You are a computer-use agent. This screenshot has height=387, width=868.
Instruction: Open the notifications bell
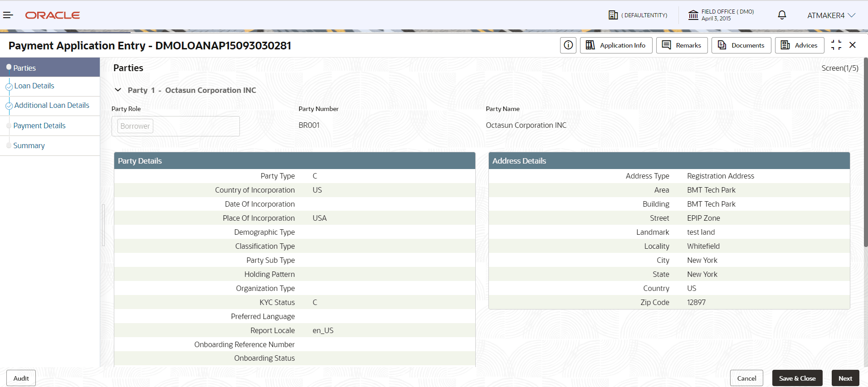pos(782,15)
